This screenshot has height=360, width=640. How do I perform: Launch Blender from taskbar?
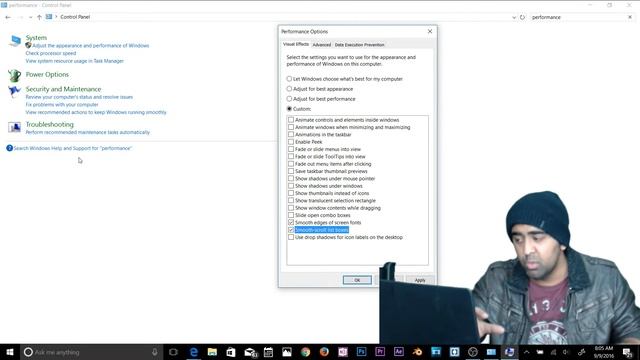(x=417, y=352)
